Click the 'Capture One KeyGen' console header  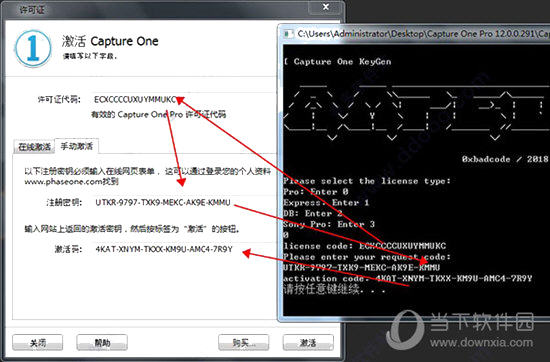tap(342, 62)
